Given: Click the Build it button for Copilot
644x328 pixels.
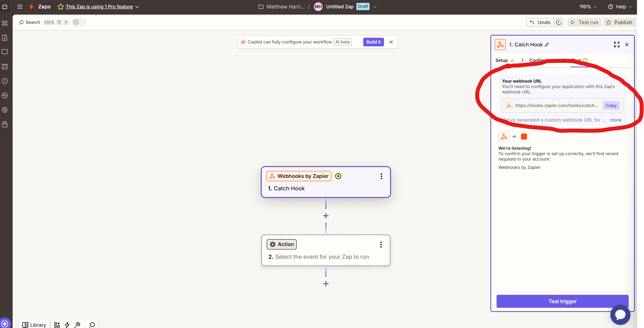Looking at the screenshot, I should tap(373, 42).
